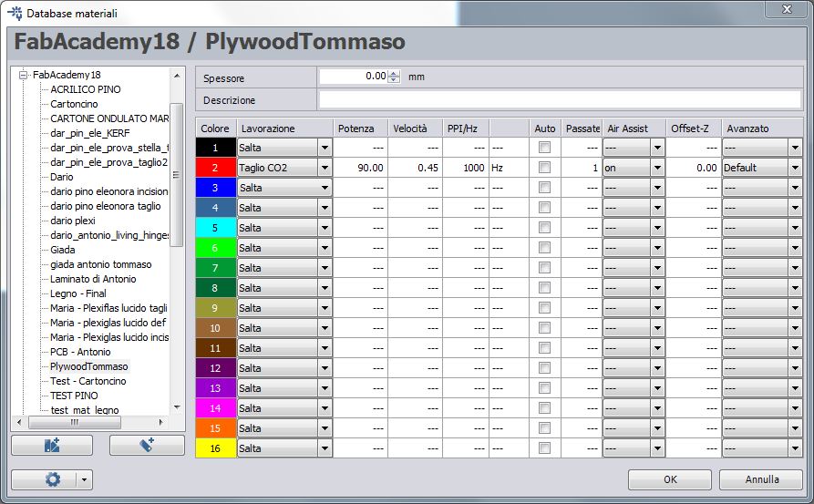The image size is (814, 504).
Task: Click the tree's vertical scrollbar up arrow
Action: 177,76
